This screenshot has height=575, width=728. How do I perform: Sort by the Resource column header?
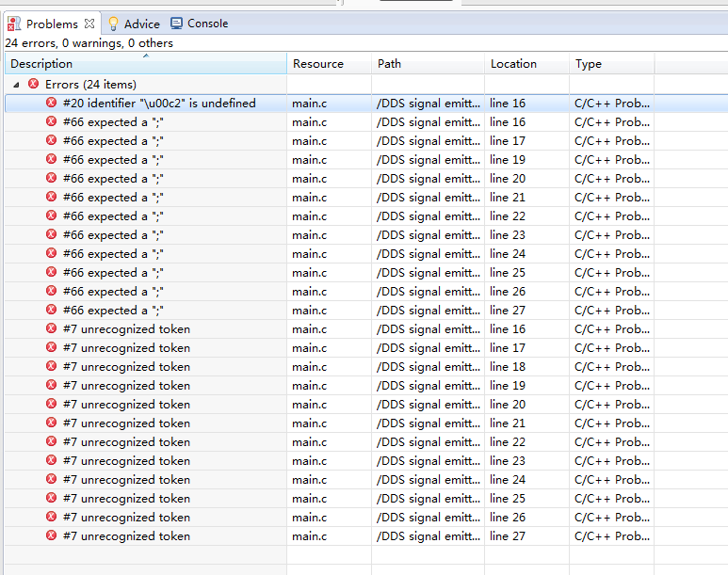330,64
